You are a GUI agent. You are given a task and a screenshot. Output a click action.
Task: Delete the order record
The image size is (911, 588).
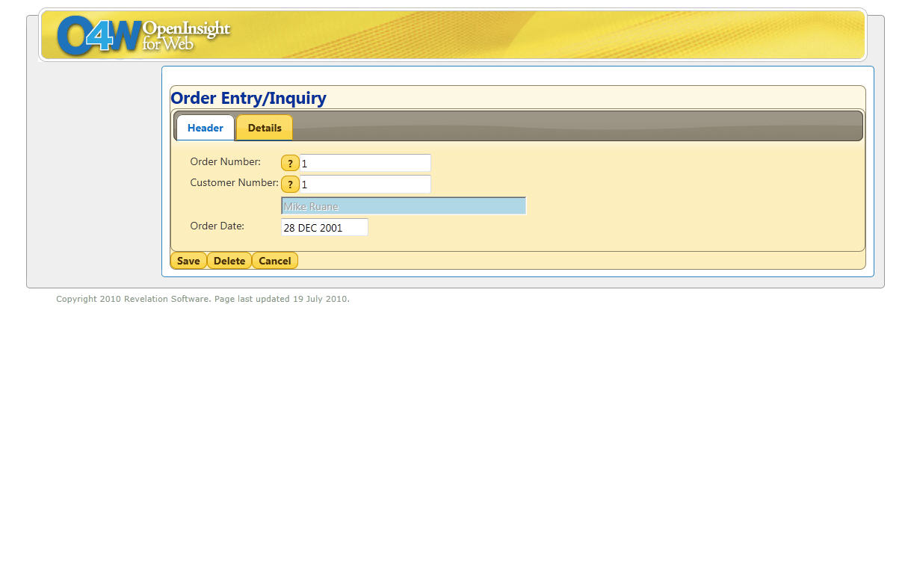tap(229, 261)
